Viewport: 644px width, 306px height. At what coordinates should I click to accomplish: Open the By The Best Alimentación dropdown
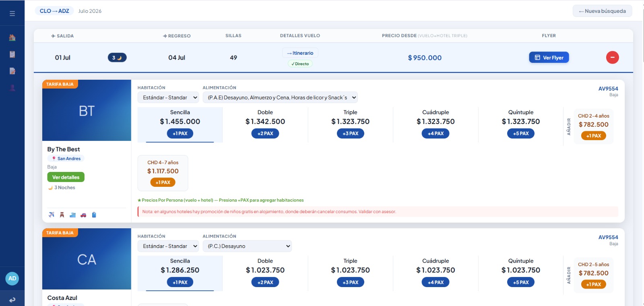pyautogui.click(x=280, y=97)
